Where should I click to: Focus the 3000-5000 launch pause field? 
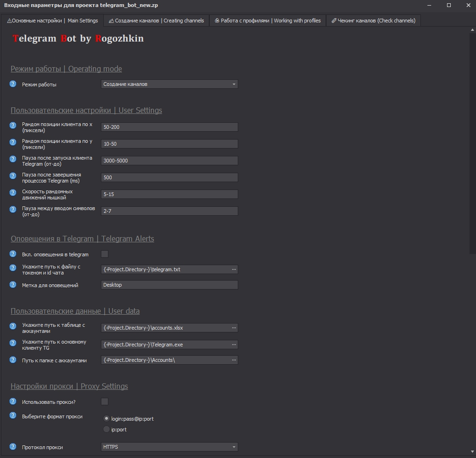pyautogui.click(x=170, y=161)
